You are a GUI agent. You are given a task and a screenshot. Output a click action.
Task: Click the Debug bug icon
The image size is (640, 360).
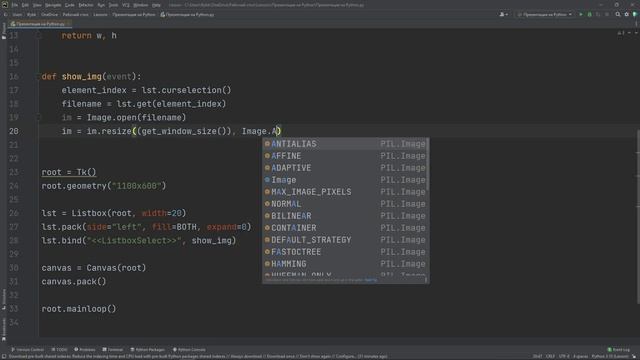(x=589, y=14)
